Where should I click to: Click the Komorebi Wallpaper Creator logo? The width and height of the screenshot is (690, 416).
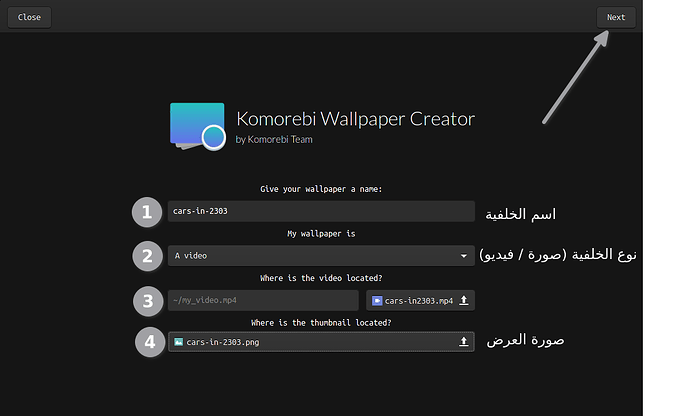tap(198, 127)
